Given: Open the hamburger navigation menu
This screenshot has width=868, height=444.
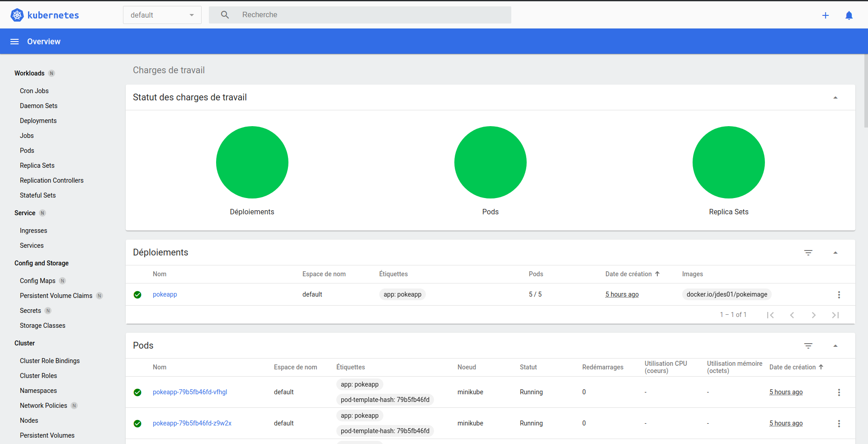Looking at the screenshot, I should click(14, 42).
